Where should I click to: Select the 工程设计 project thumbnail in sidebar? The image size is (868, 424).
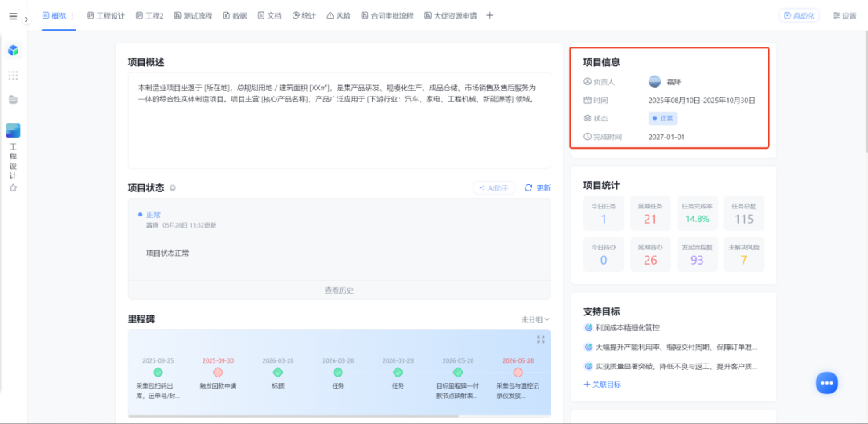coord(14,130)
